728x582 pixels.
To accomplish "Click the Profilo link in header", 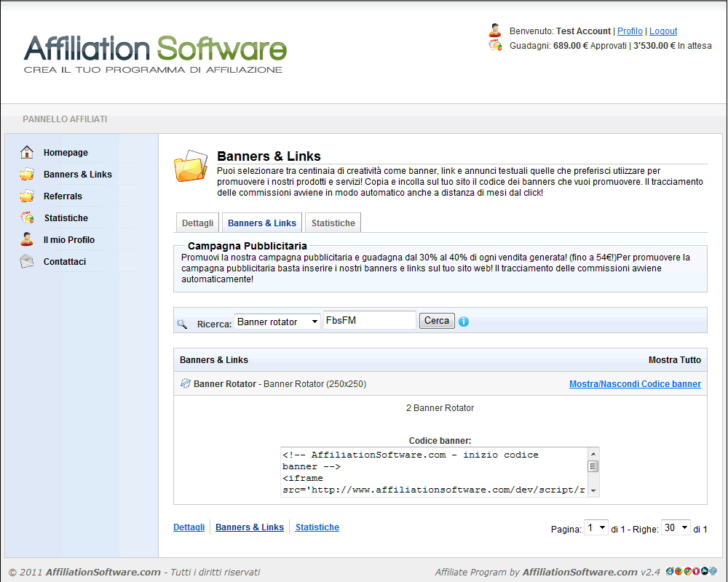I will (630, 31).
